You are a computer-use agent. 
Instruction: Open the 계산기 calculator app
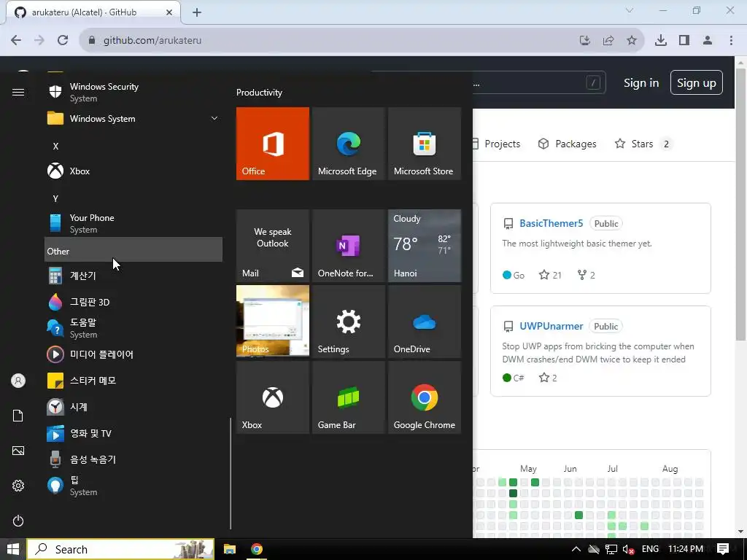pos(133,276)
